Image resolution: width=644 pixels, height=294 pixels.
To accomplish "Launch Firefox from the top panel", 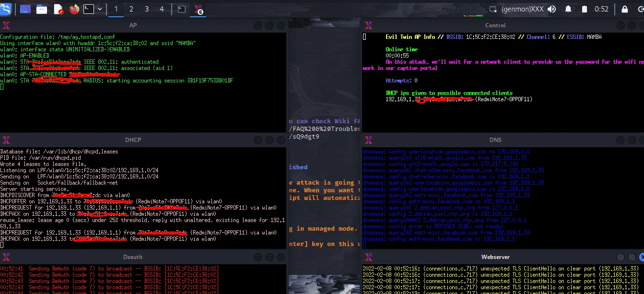I will click(74, 9).
